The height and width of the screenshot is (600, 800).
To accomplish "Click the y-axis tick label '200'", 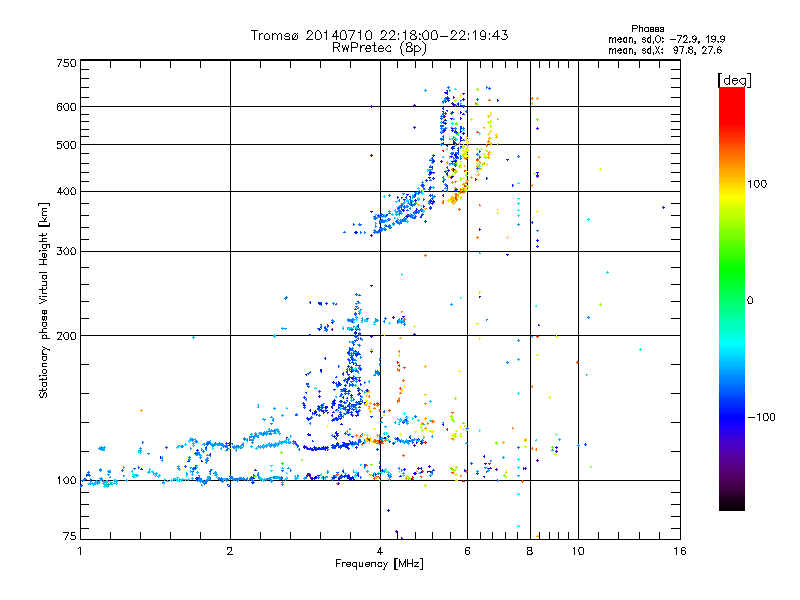I will [x=66, y=336].
